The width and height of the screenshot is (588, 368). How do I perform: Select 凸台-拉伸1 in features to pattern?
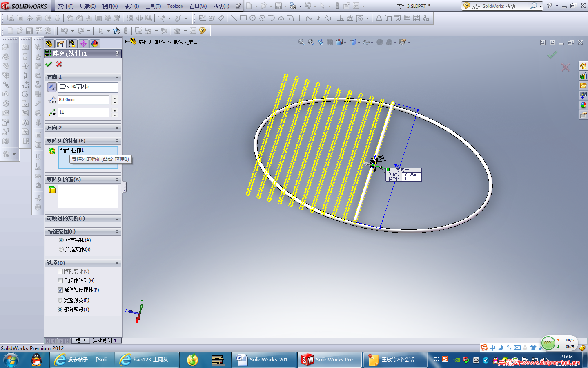coord(72,150)
